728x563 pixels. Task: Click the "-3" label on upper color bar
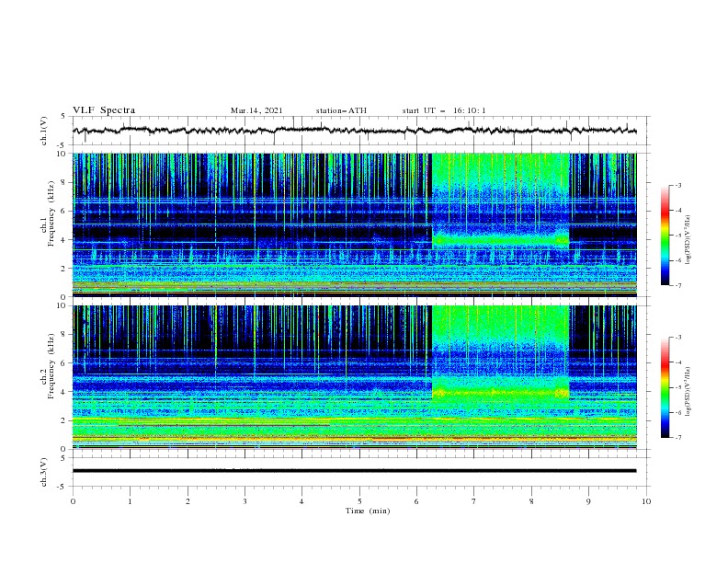coord(677,185)
